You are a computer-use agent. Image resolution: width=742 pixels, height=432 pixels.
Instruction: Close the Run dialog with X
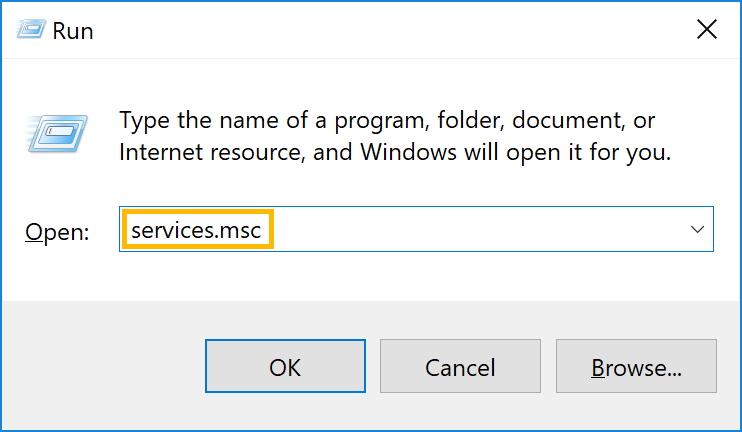[x=706, y=30]
